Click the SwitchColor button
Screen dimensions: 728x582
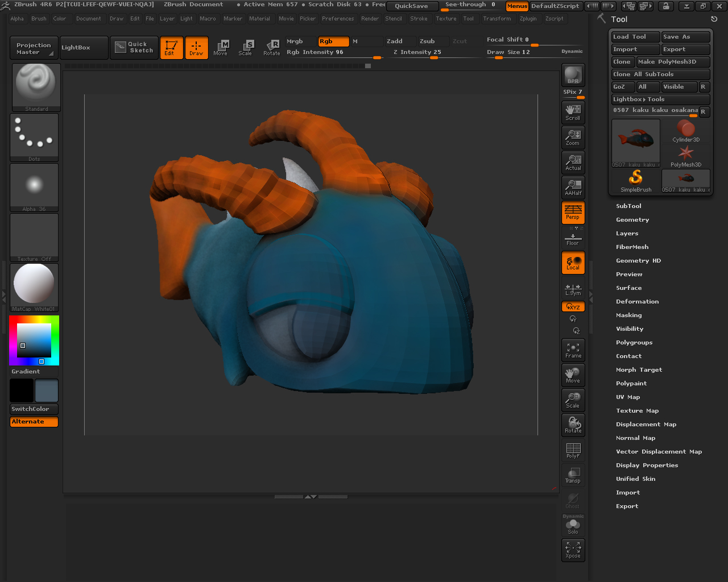point(34,409)
